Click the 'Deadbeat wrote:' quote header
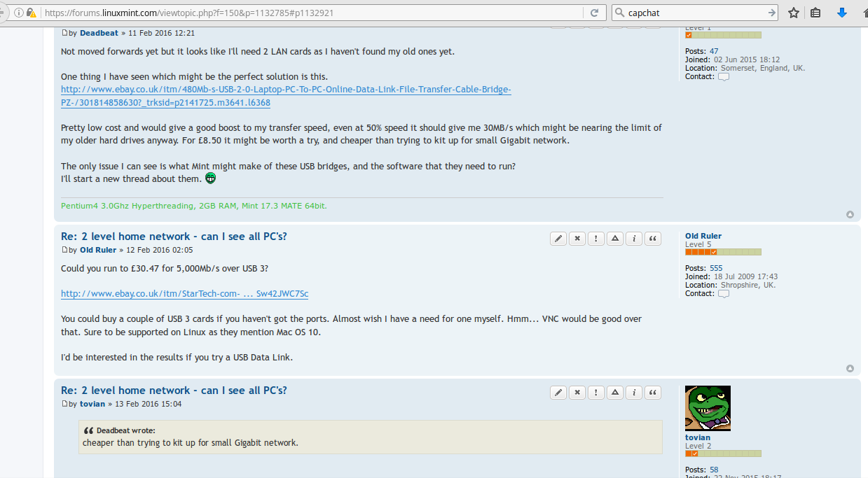Image resolution: width=868 pixels, height=478 pixels. pos(125,430)
